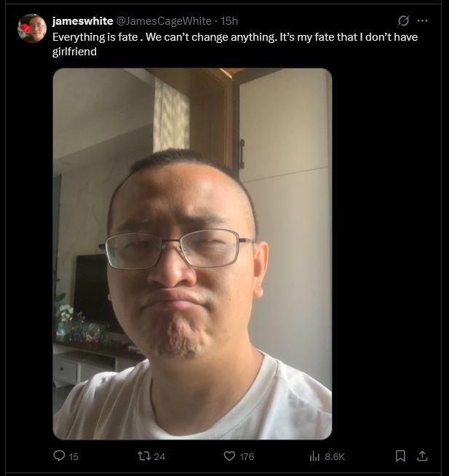The width and height of the screenshot is (449, 476).
Task: Click the reply speech-bubble icon
Action: [x=59, y=456]
